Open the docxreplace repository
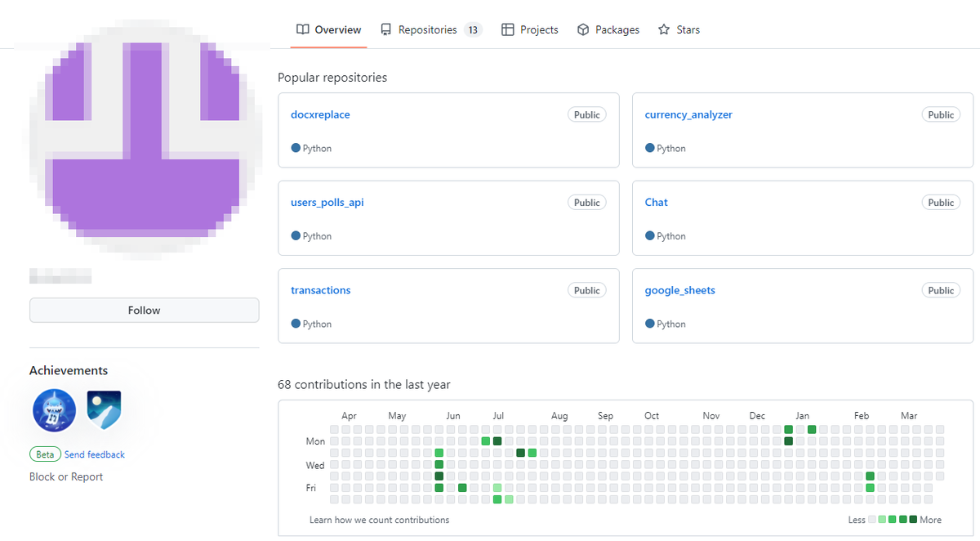Viewport: 980px width, 541px height. pos(320,114)
